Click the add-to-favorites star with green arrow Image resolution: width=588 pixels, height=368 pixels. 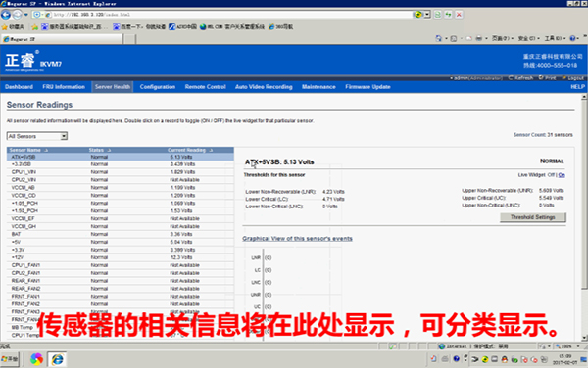tap(35, 27)
